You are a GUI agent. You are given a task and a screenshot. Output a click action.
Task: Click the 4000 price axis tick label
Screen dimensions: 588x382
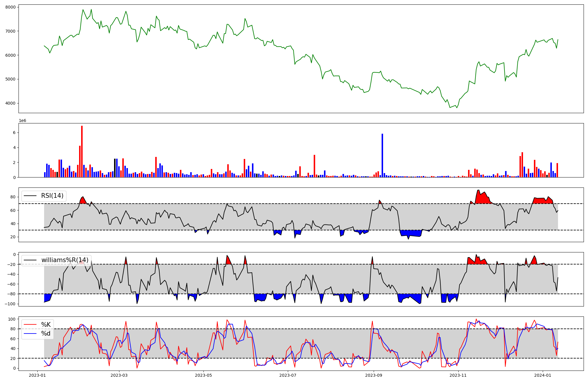(11, 103)
